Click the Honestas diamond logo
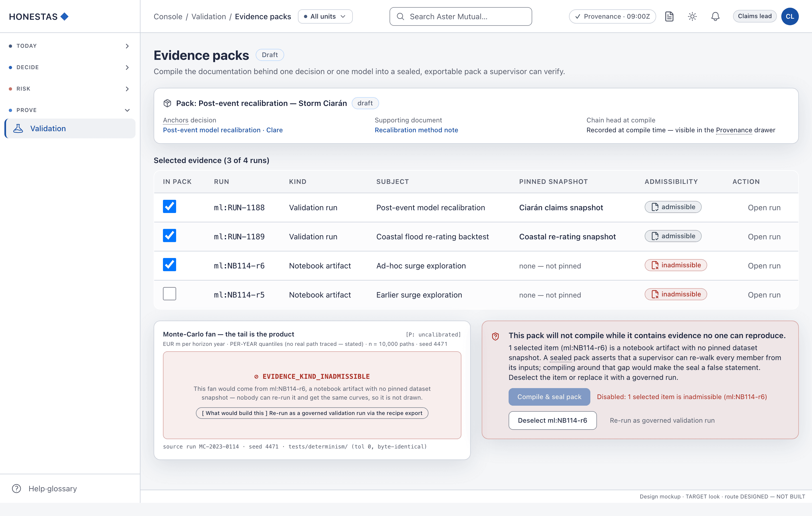Viewport: 812px width, 516px height. point(64,16)
